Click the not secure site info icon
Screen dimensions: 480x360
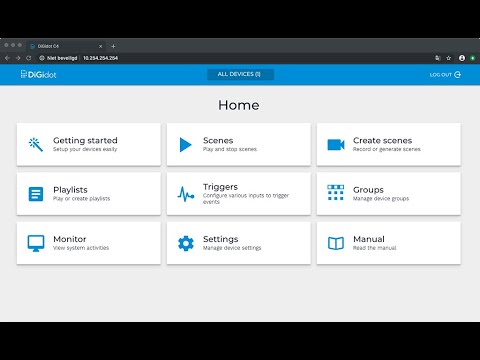pyautogui.click(x=42, y=58)
